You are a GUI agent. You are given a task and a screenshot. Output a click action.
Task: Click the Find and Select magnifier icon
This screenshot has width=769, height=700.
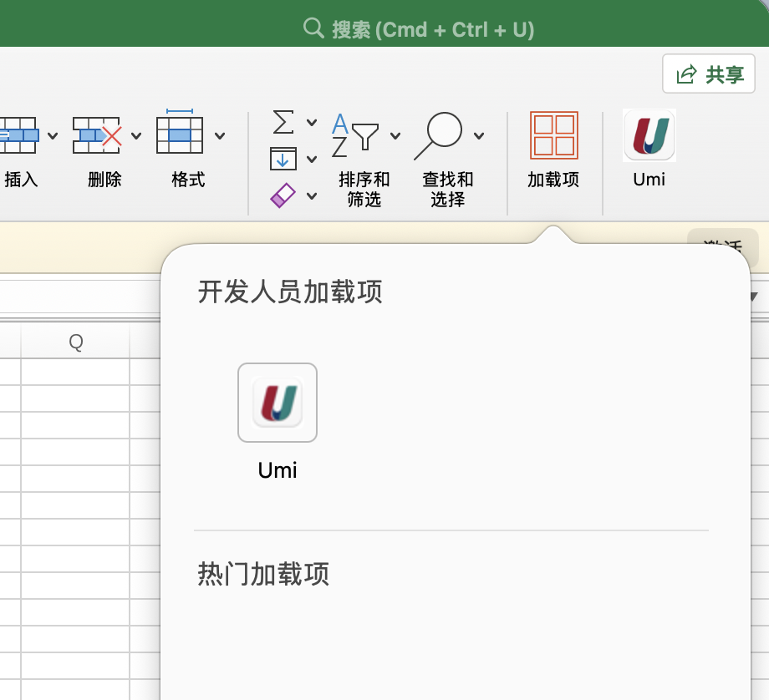click(438, 136)
